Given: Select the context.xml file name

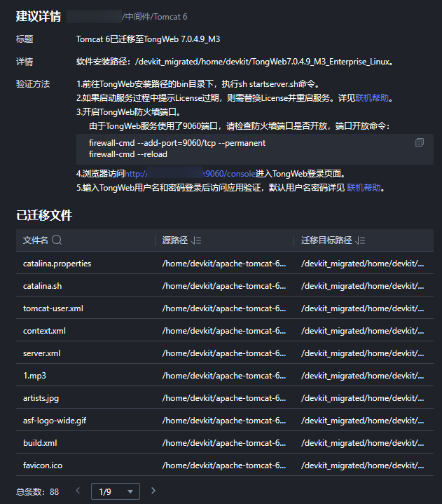Looking at the screenshot, I should pos(44,331).
